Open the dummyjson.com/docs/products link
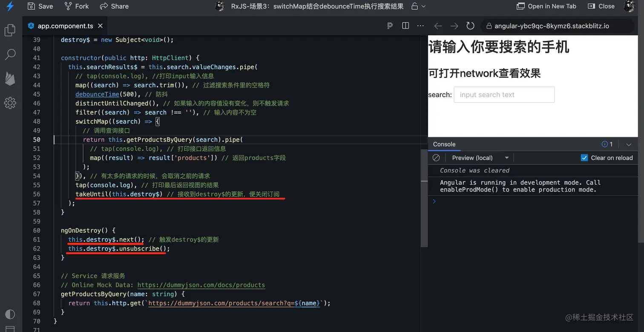The image size is (644, 332). (x=201, y=285)
